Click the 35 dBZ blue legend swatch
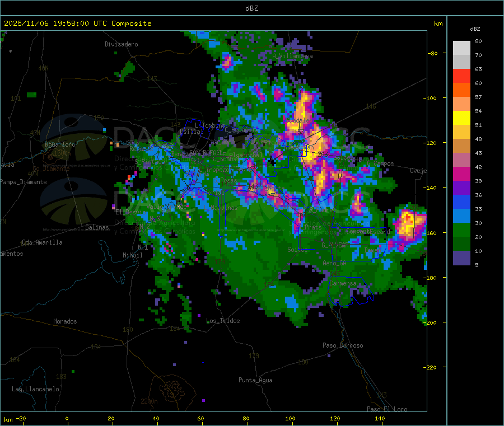The height and width of the screenshot is (426, 504). point(461,216)
